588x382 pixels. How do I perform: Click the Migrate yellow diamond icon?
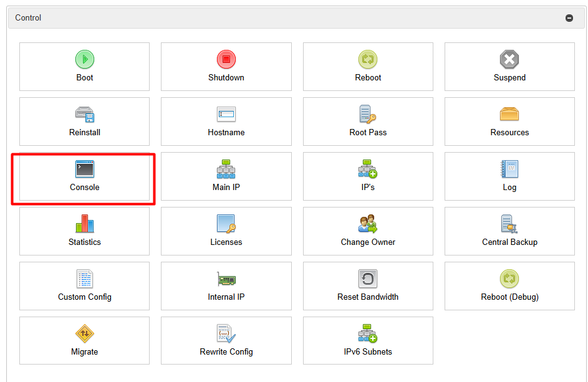pyautogui.click(x=85, y=333)
